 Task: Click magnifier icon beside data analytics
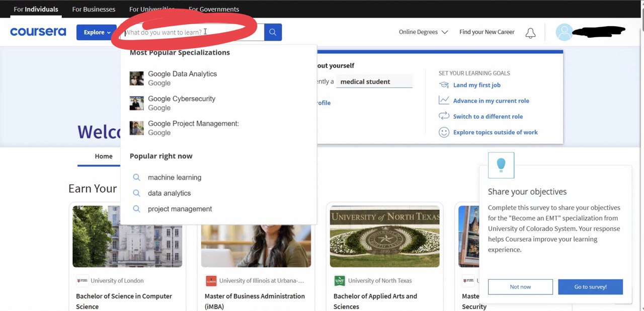136,193
